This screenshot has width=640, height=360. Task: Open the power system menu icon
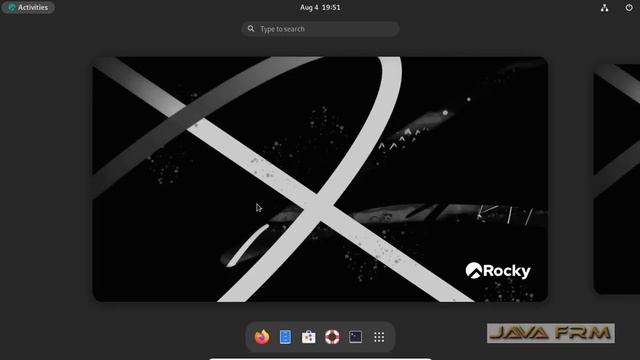point(629,7)
